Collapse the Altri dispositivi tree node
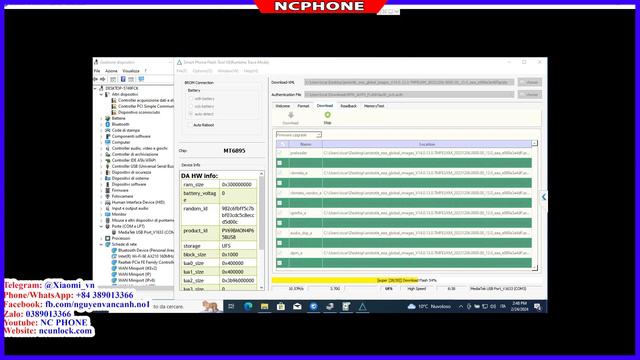The height and width of the screenshot is (360, 640). tap(101, 94)
